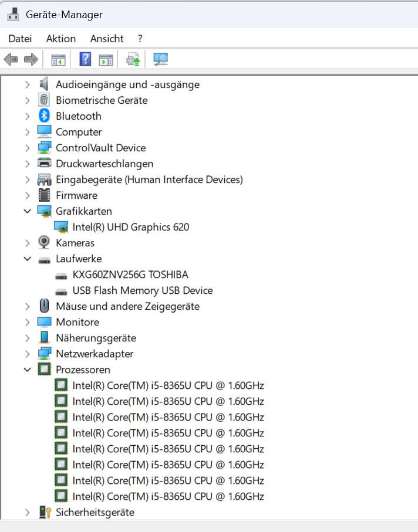
Task: Open the Aktion menu
Action: (61, 39)
